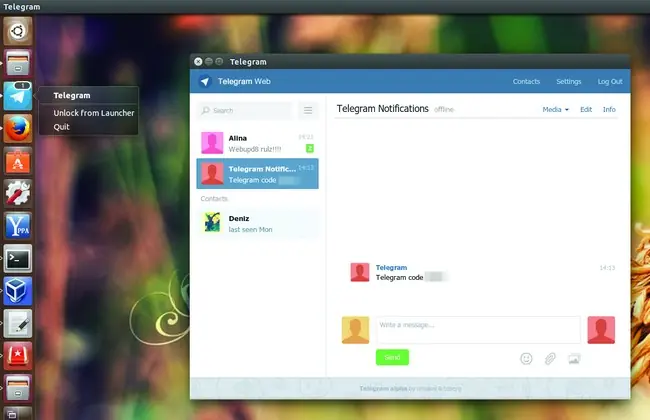Click the Telegram paper-plane logo in header
Viewport: 650px width, 420px height.
click(205, 81)
